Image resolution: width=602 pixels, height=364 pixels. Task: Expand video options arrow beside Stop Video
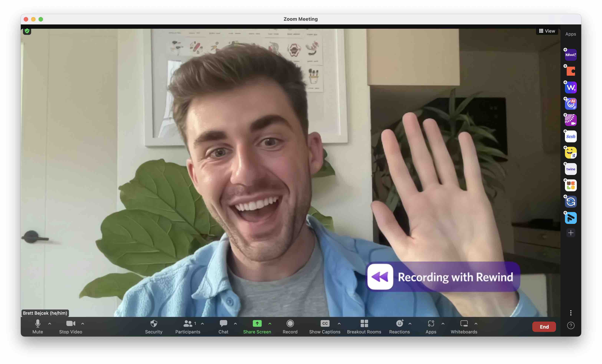(83, 323)
